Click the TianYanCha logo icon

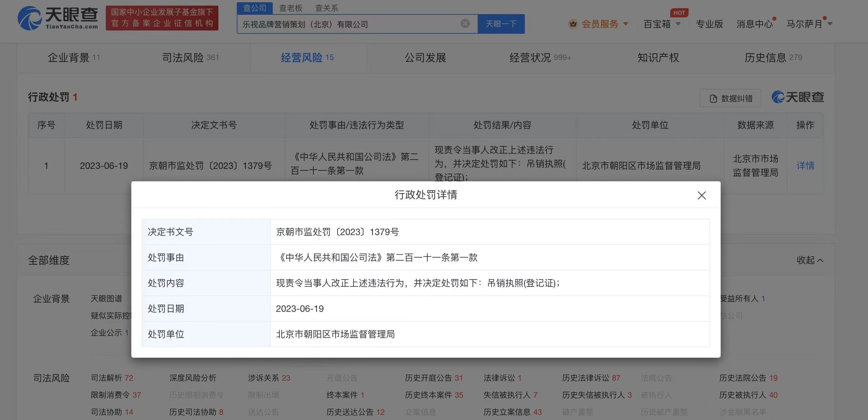click(x=30, y=18)
